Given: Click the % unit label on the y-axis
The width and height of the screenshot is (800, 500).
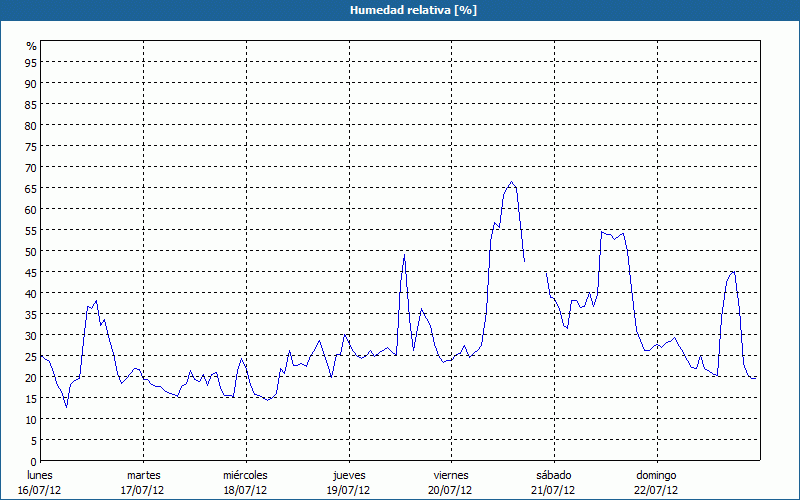Looking at the screenshot, I should tap(31, 46).
